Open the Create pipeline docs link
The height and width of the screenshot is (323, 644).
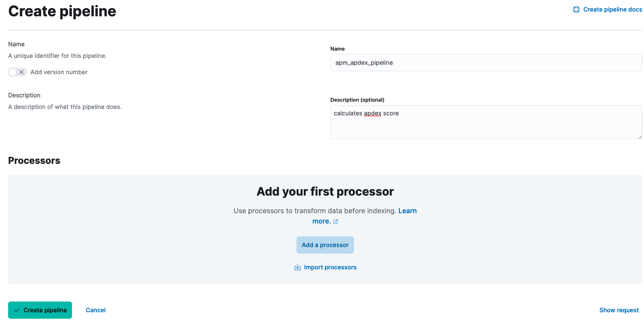pyautogui.click(x=612, y=9)
